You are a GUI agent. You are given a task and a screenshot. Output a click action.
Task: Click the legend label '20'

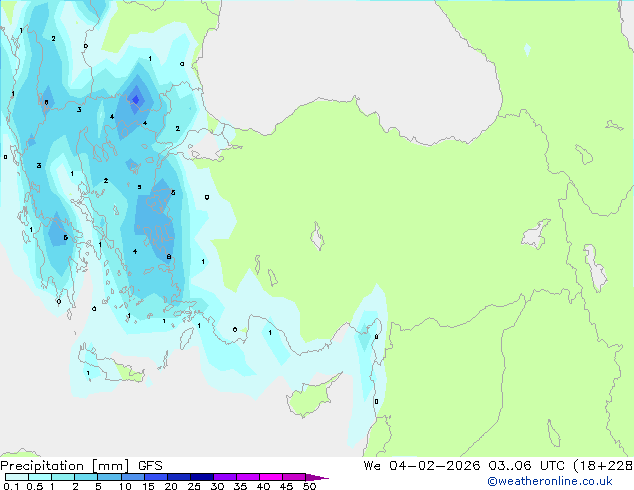click(171, 486)
